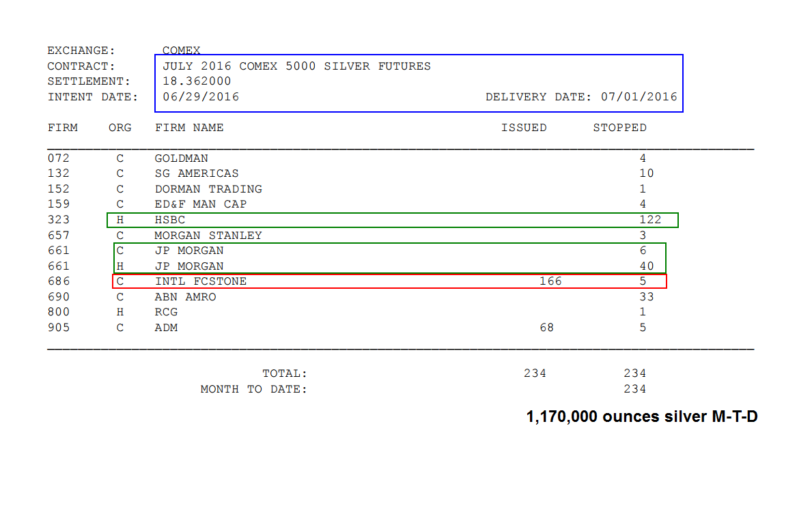Select firm number 905

tap(59, 327)
